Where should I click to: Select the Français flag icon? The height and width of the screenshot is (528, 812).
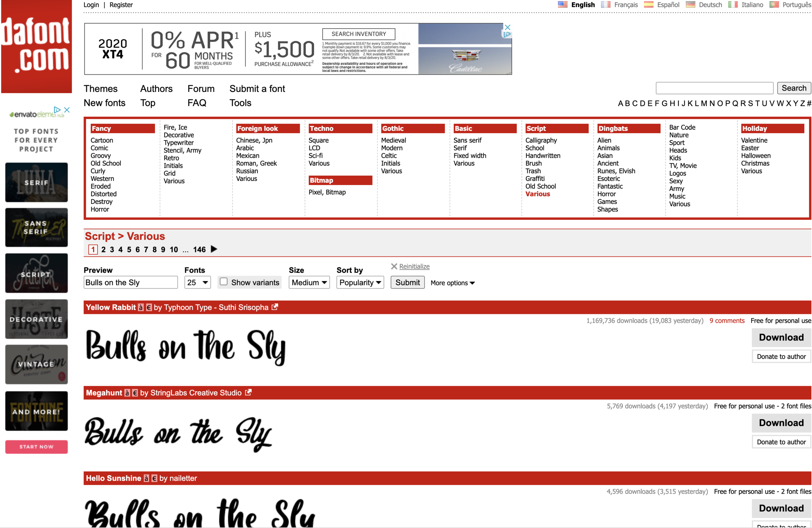point(605,5)
